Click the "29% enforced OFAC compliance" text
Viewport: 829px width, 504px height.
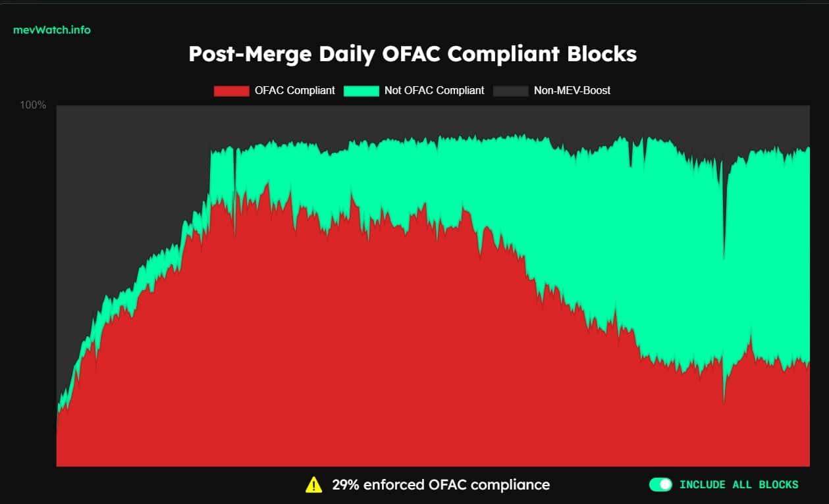point(441,485)
